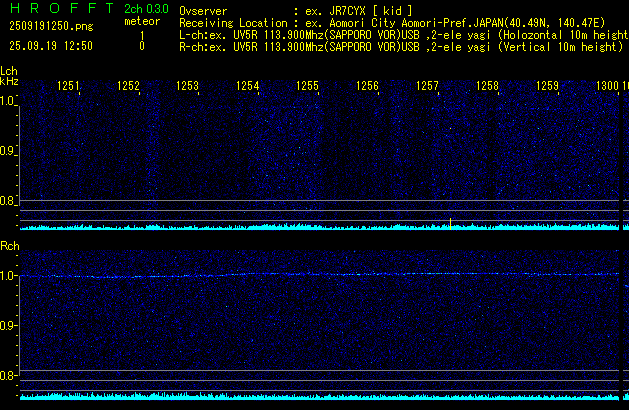The image size is (629, 410).
Task: Click the 0.8 kHz label in Rch
Action: [9, 376]
